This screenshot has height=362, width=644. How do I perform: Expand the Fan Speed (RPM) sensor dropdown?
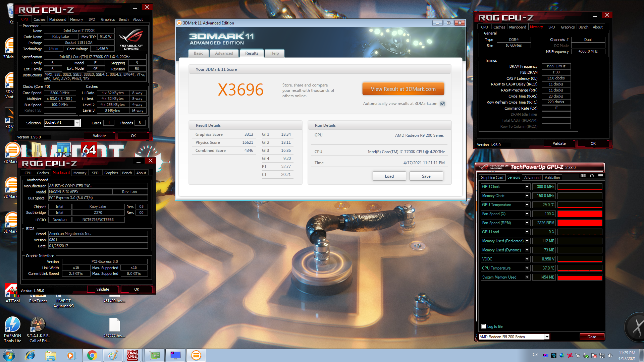527,223
